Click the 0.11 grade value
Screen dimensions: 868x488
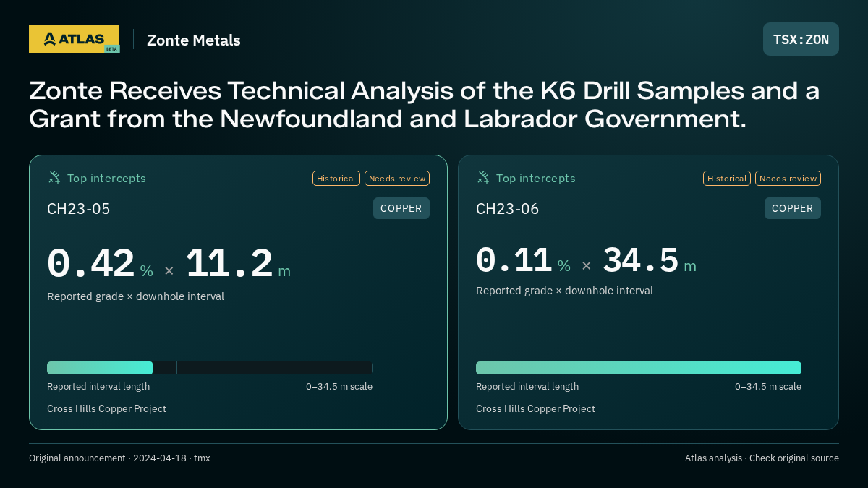tap(514, 260)
